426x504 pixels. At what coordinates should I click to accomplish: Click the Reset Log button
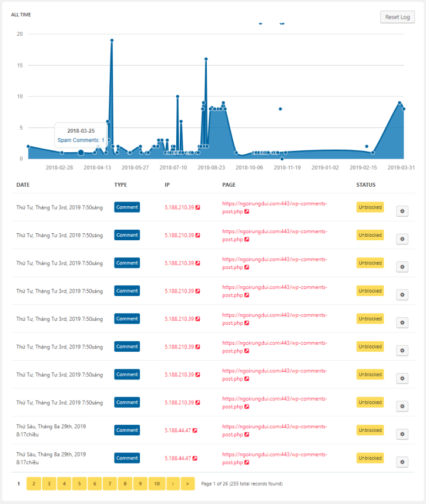397,17
